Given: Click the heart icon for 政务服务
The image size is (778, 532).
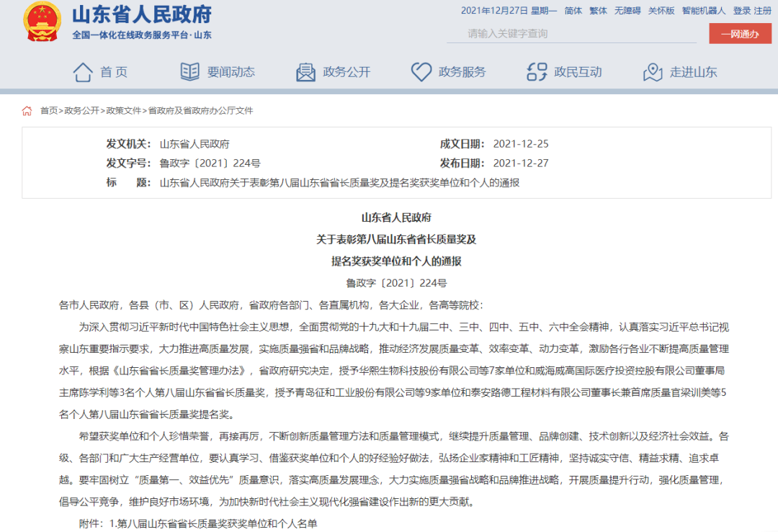Looking at the screenshot, I should coord(421,72).
